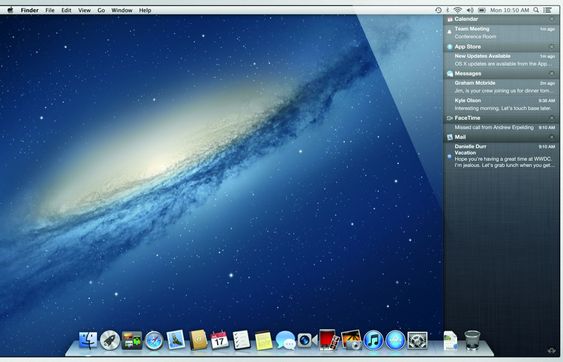The height and width of the screenshot is (362, 563).
Task: Open the Go menu
Action: [x=101, y=10]
